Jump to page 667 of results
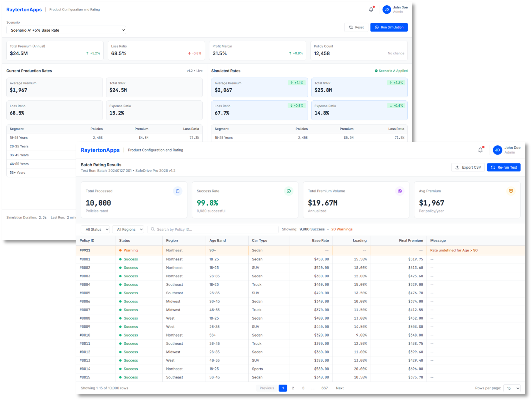Image resolution: width=532 pixels, height=401 pixels. pos(324,388)
